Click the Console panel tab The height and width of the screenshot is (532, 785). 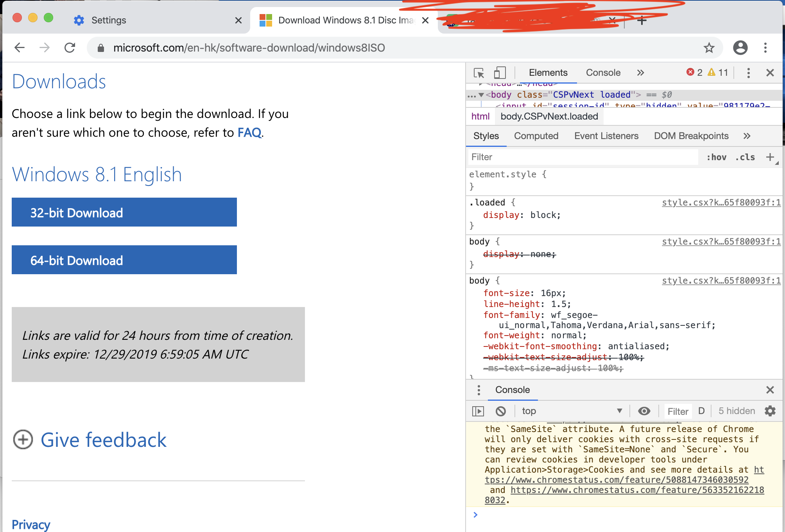pos(601,72)
